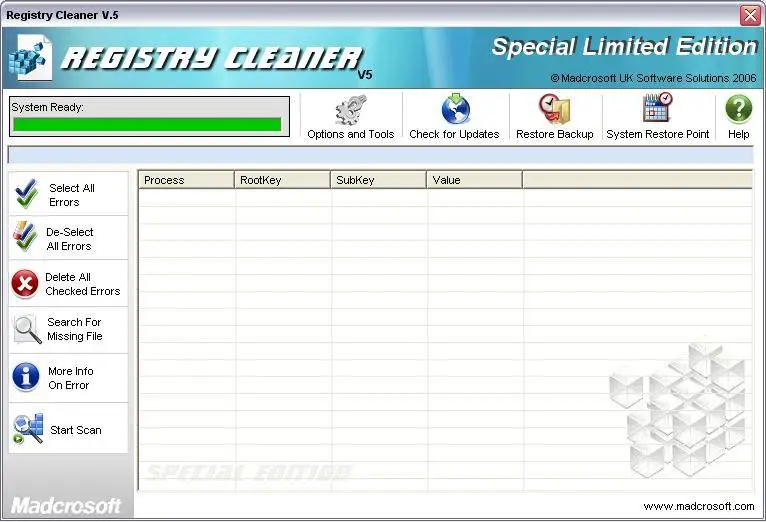Screen dimensions: 766x522
Task: Click the Restore Backup folder icon
Action: coord(554,109)
